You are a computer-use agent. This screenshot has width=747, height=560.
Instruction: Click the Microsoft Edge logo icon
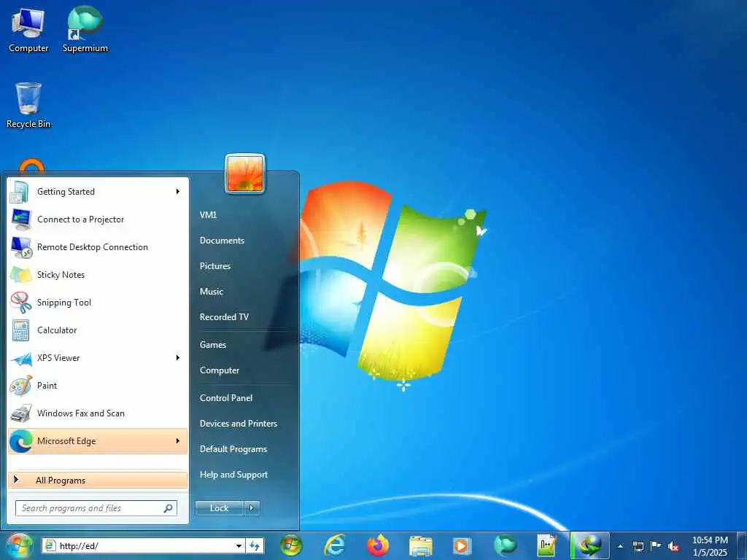pyautogui.click(x=21, y=441)
